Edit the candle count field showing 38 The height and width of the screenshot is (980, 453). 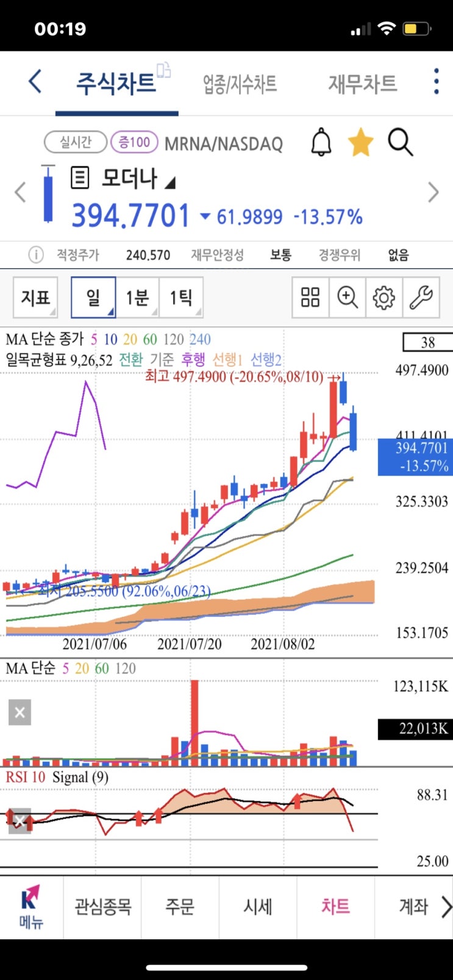pos(428,342)
